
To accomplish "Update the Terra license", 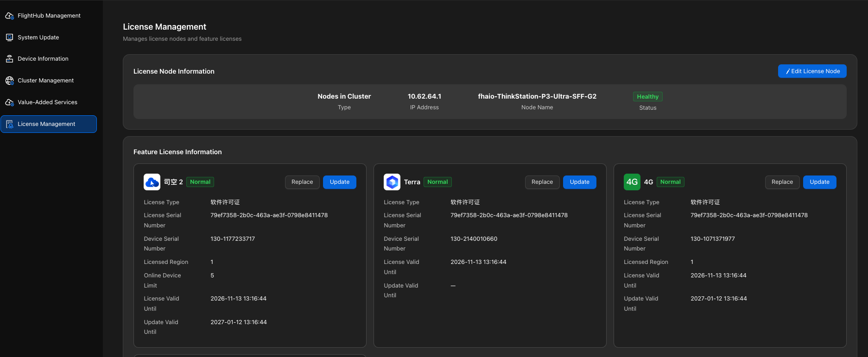I will coord(580,182).
